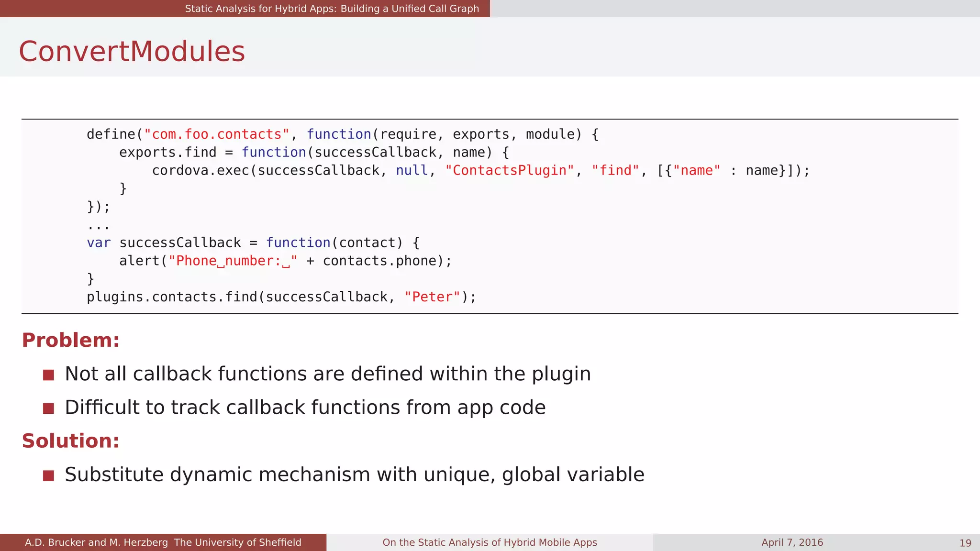Click the slide title 'ConvertModules'

(132, 51)
